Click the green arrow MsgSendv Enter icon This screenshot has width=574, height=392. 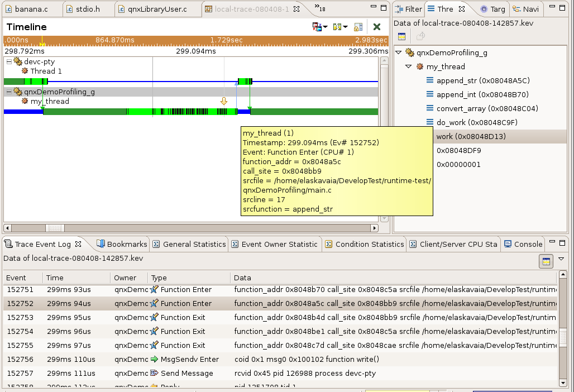pyautogui.click(x=155, y=359)
